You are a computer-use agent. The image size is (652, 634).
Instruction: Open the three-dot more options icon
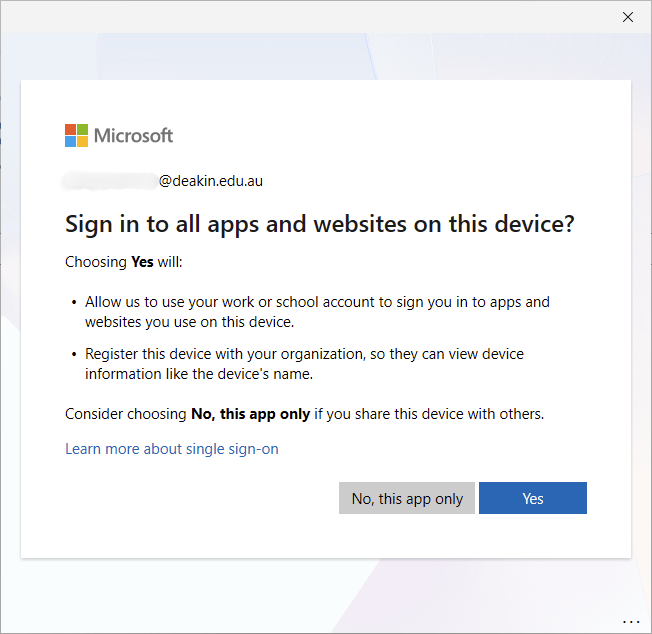coord(630,621)
